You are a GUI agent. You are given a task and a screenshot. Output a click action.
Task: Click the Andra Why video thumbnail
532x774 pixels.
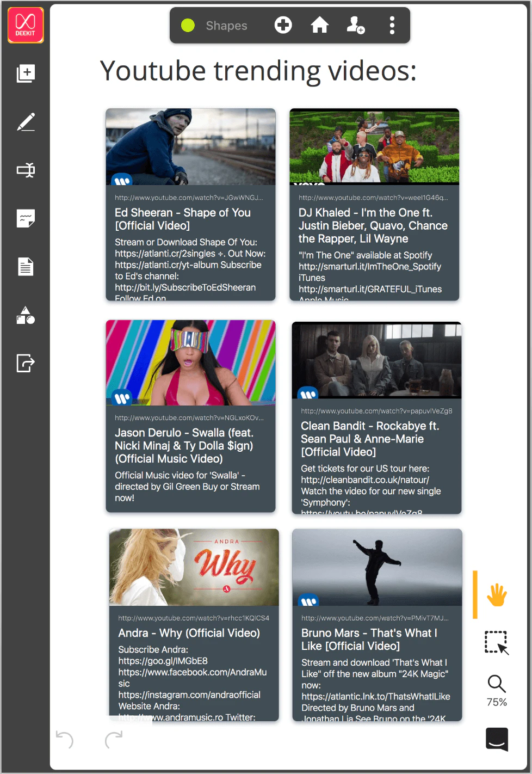[x=194, y=567]
